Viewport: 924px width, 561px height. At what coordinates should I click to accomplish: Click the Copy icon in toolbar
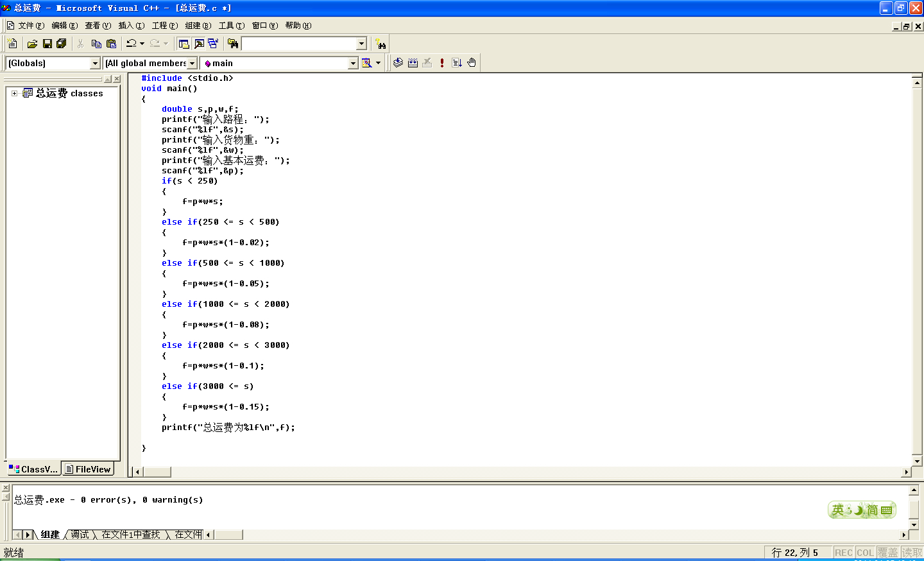pos(96,44)
